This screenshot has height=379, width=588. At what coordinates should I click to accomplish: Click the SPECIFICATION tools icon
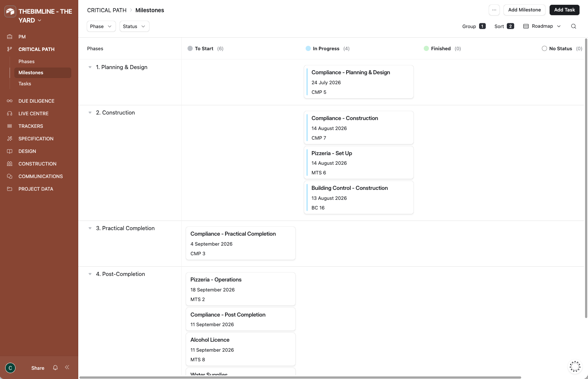point(10,139)
